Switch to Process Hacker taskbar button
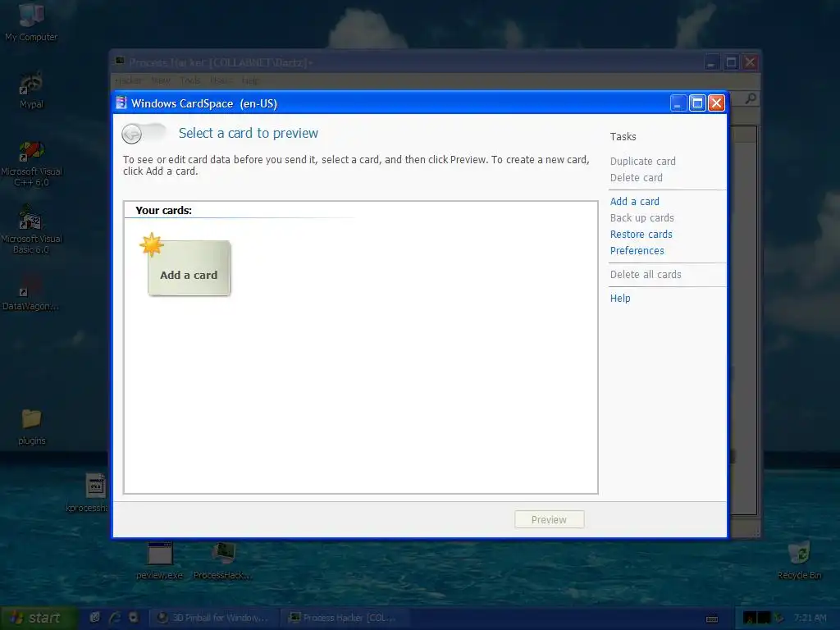 point(345,618)
